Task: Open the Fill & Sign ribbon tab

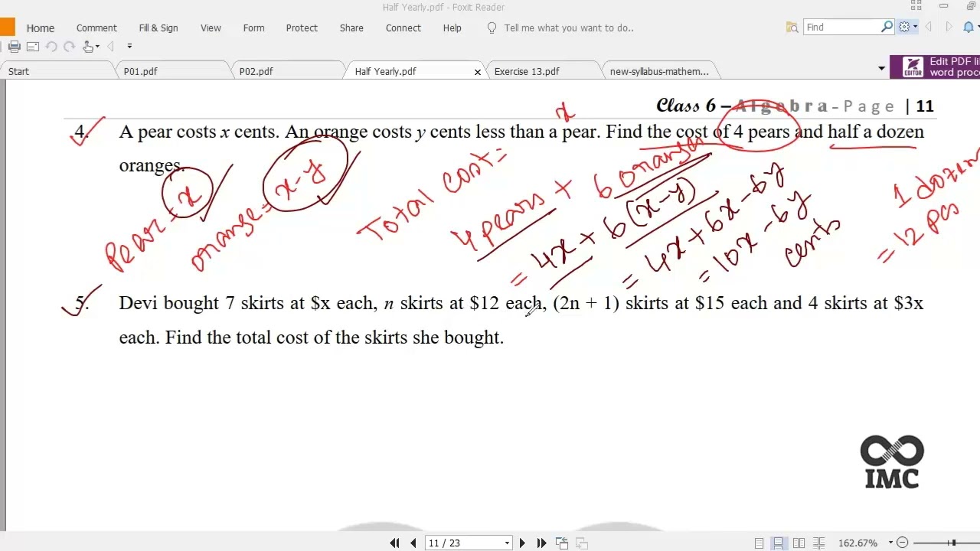Action: (158, 28)
